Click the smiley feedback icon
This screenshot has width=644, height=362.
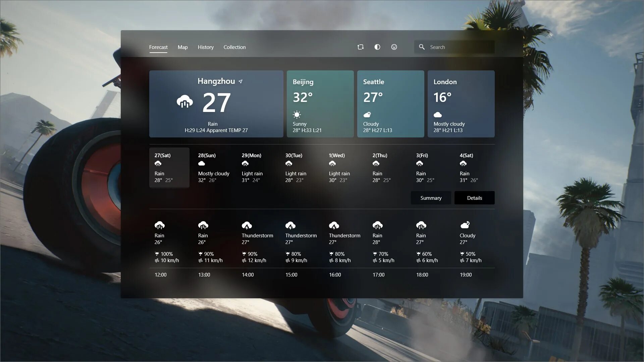tap(394, 47)
